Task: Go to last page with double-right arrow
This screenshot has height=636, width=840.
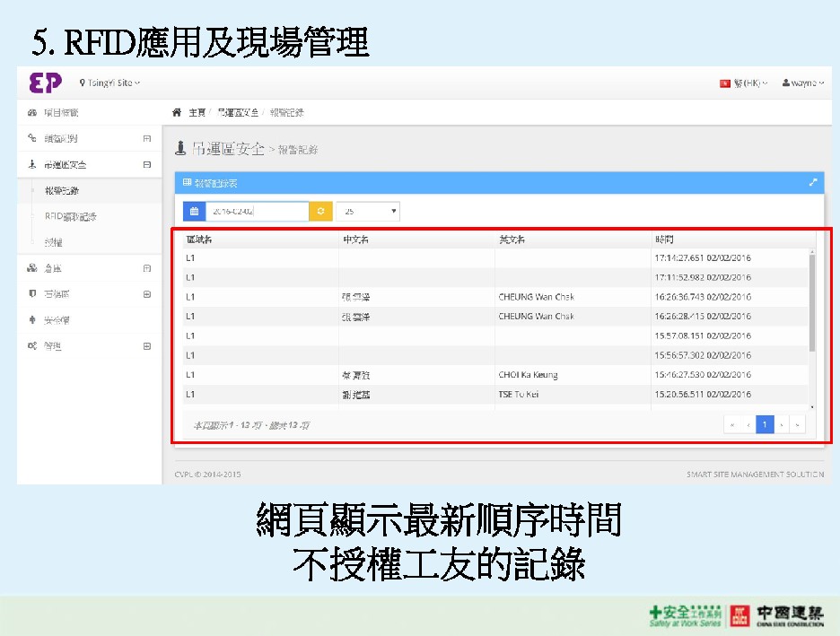Action: tap(797, 424)
